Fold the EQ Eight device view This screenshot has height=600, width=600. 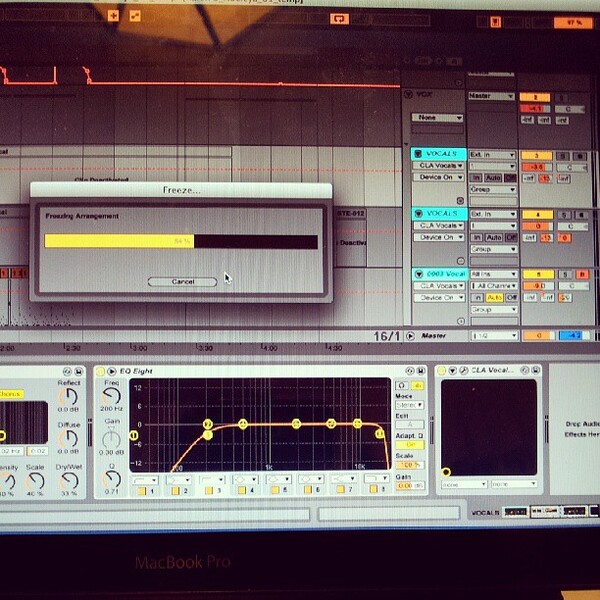(x=112, y=371)
